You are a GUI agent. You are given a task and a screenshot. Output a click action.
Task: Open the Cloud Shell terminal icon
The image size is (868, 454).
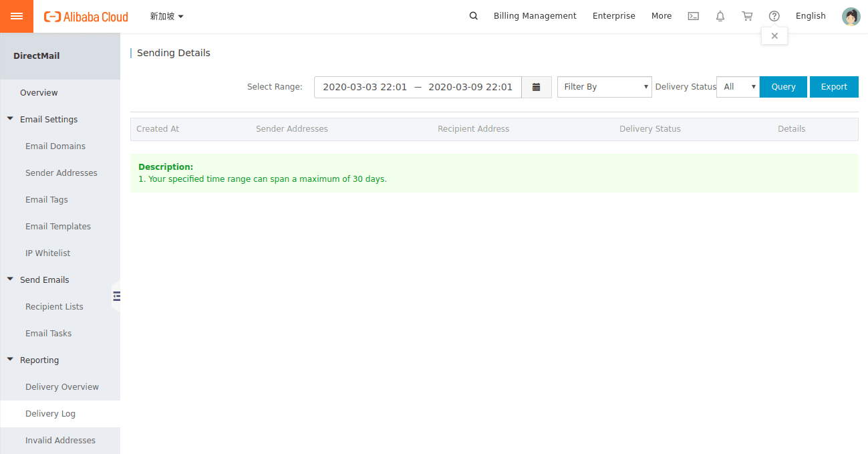click(694, 16)
